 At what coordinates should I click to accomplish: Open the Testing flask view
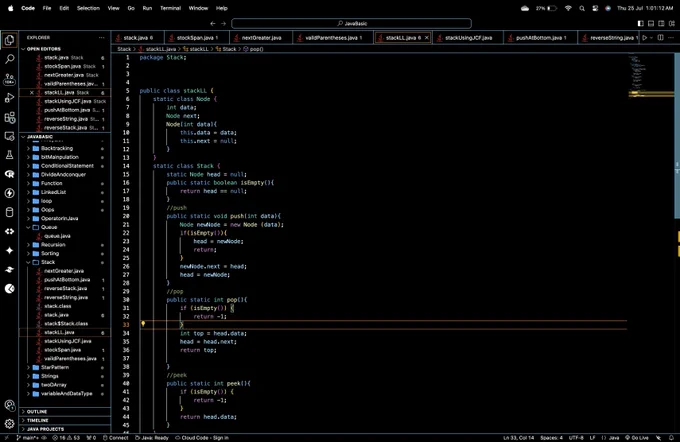click(10, 155)
